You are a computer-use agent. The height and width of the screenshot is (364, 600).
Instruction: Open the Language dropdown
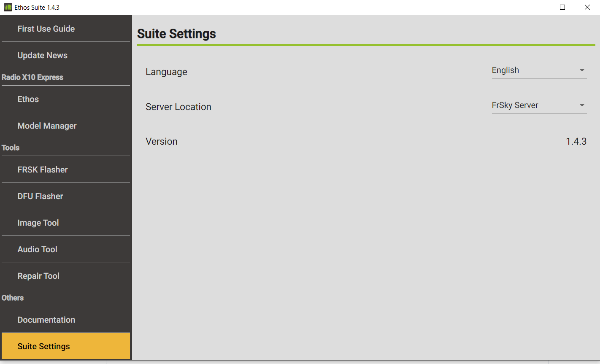click(539, 70)
